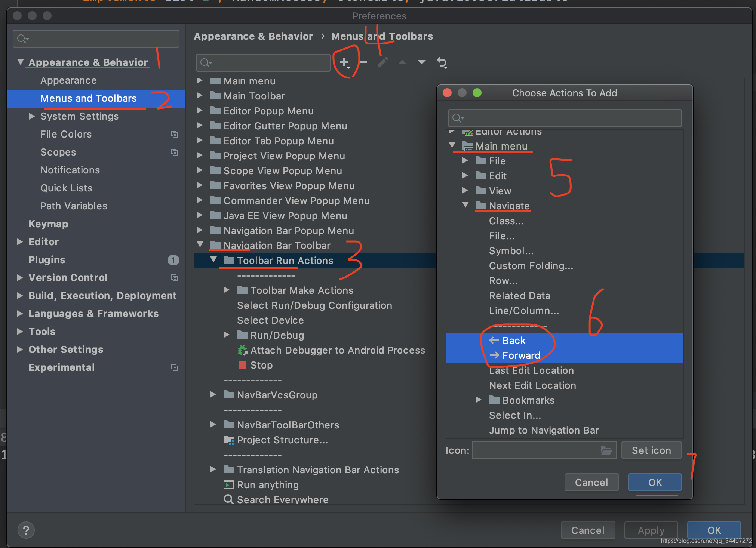Expand the System Settings node
The image size is (756, 548).
32,116
